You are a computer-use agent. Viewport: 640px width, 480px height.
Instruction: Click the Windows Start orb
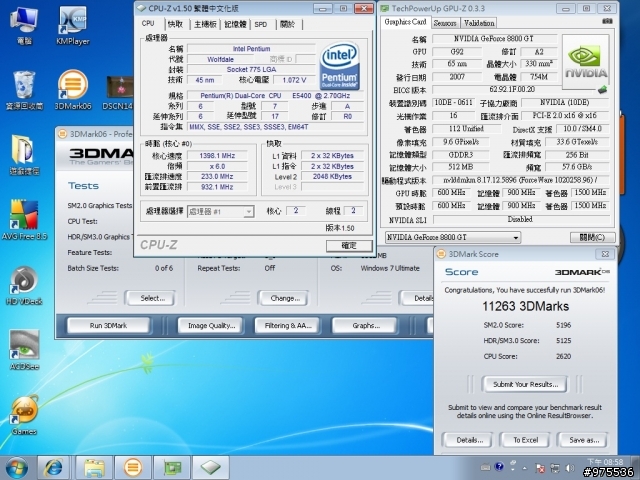click(x=17, y=467)
